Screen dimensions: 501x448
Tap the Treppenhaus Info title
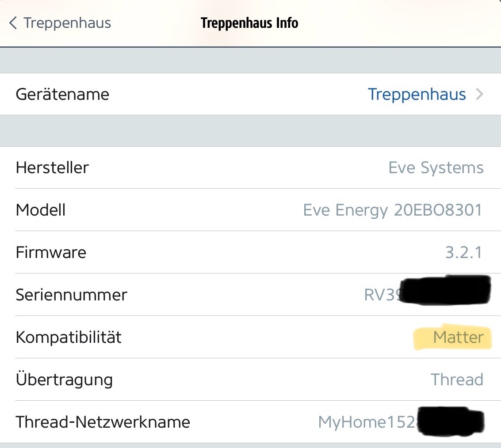tap(249, 23)
